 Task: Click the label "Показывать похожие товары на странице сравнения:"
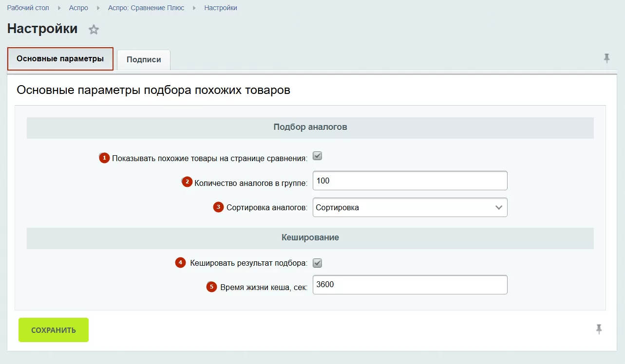click(x=210, y=158)
